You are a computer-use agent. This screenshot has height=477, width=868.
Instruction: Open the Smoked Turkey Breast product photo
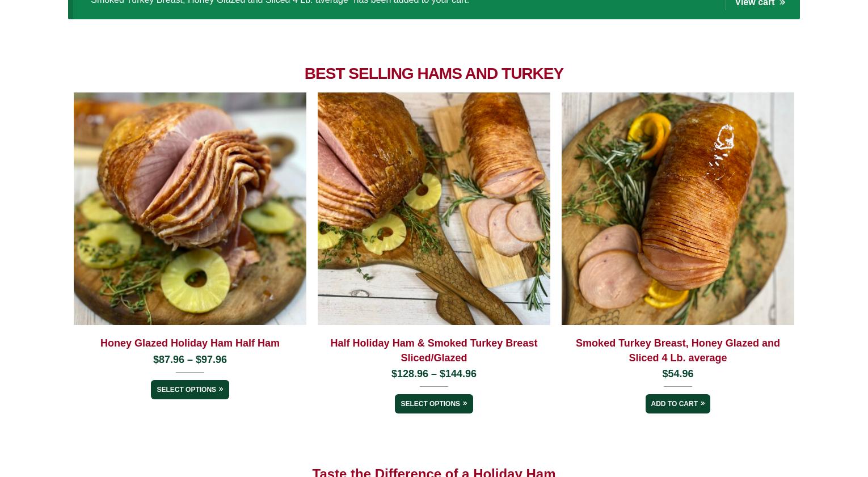(677, 209)
